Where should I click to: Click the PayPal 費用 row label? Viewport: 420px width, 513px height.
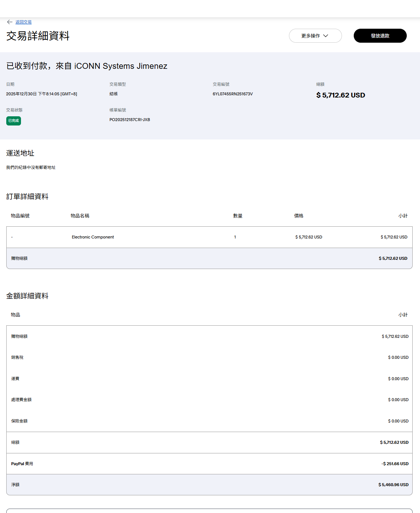click(x=22, y=464)
